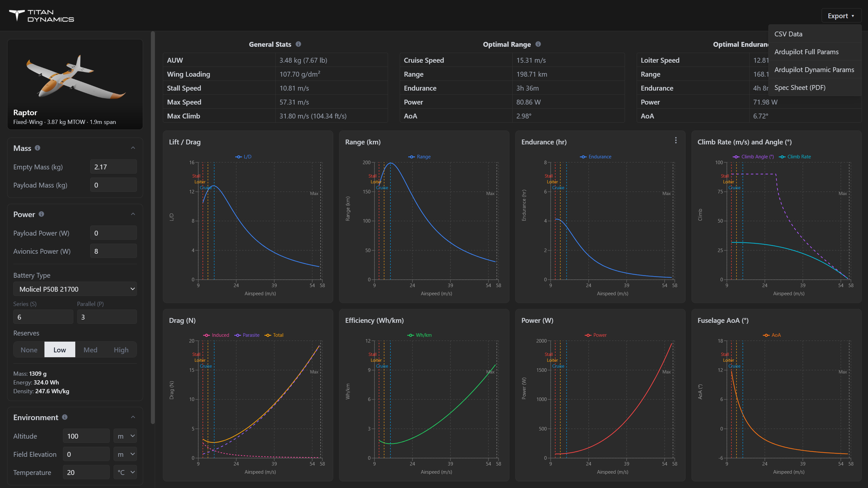Choose Spec Sheet (PDF) export
This screenshot has width=868, height=488.
coord(815,87)
